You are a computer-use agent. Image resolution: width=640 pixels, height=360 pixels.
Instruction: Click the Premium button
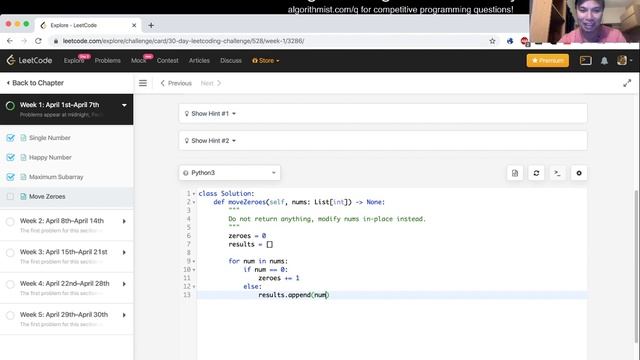[547, 60]
